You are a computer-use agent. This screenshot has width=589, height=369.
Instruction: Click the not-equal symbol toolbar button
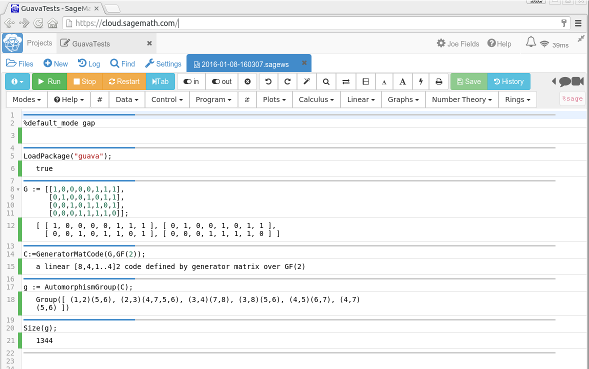tap(247, 100)
